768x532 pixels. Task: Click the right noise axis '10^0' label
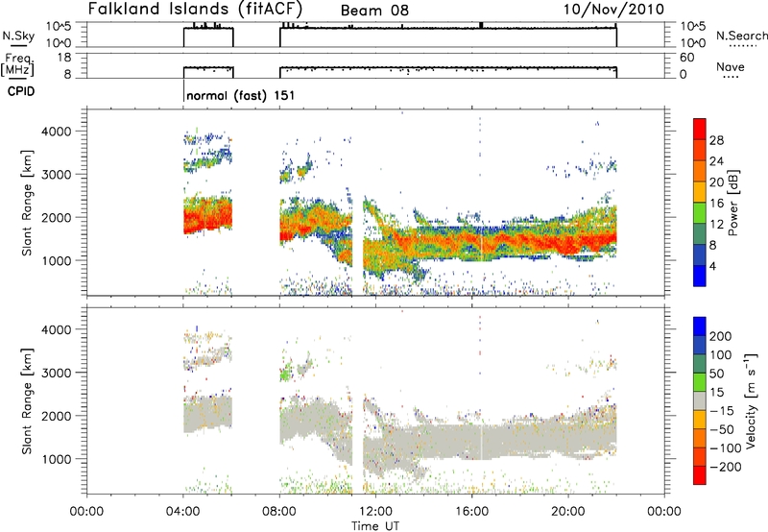coord(692,43)
